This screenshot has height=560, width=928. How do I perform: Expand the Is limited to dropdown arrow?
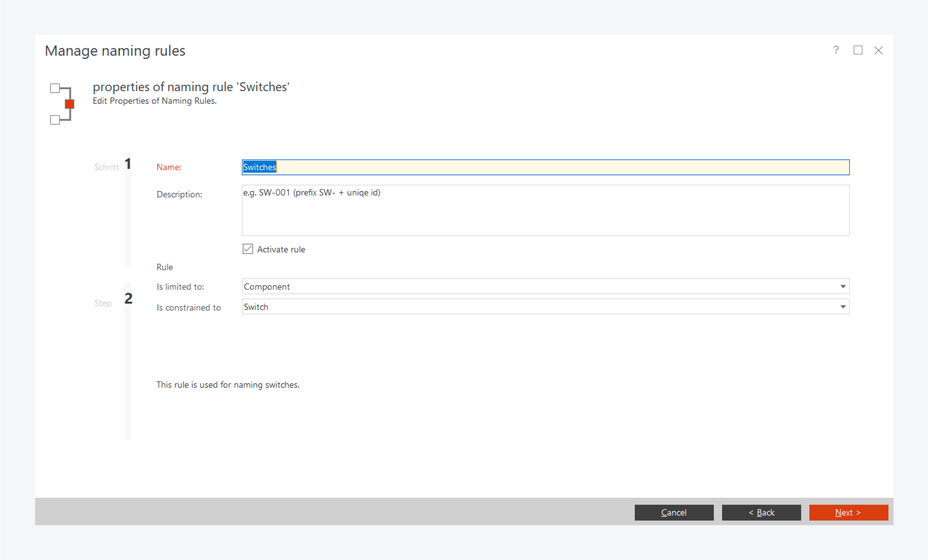pos(843,286)
